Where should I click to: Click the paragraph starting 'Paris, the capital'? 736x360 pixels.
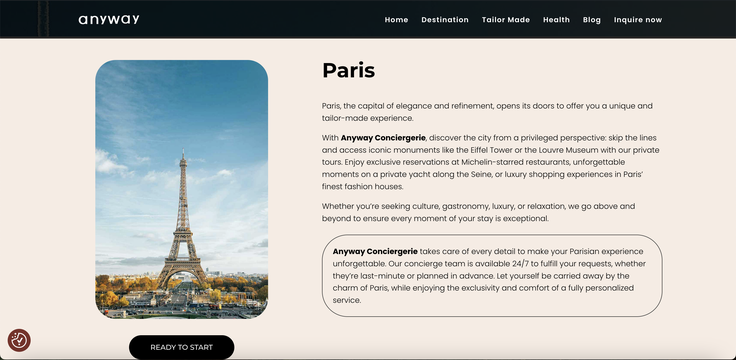click(487, 112)
